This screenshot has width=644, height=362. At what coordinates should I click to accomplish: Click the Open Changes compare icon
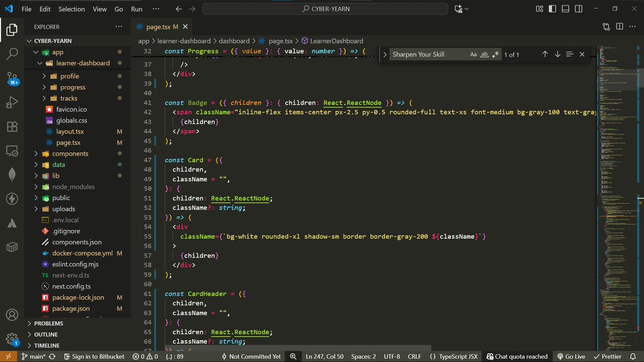point(606,26)
